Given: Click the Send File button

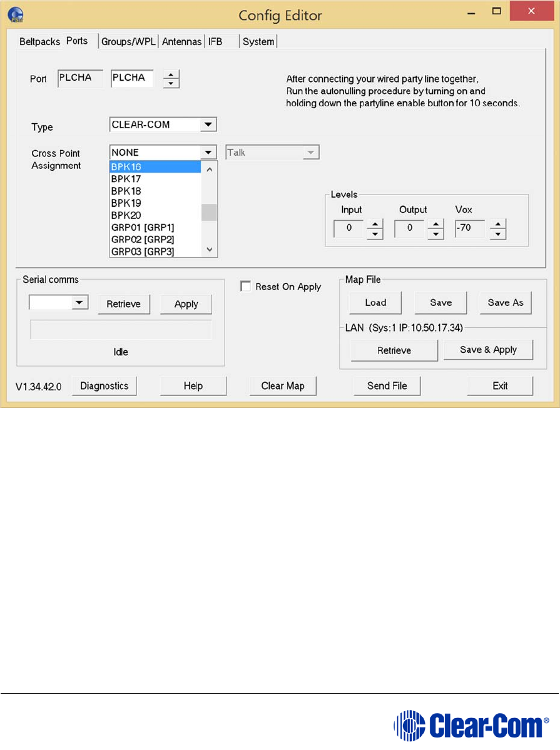Looking at the screenshot, I should coord(387,386).
